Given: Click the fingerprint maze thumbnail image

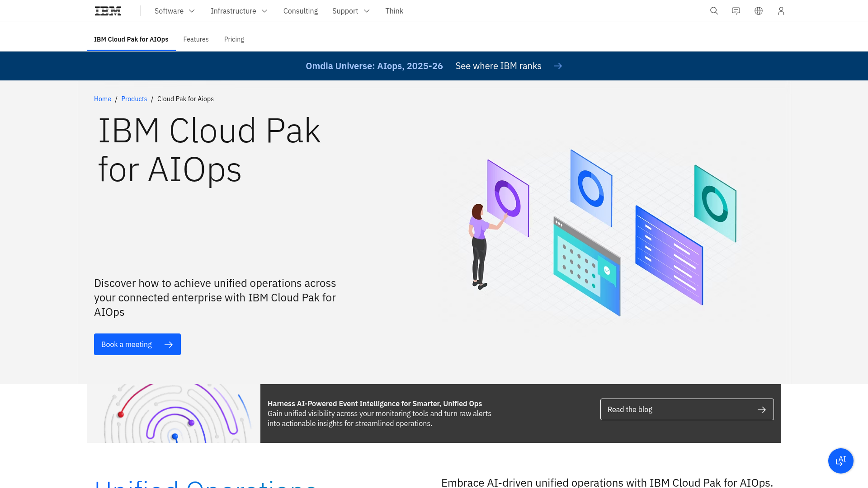Looking at the screenshot, I should pos(174,413).
